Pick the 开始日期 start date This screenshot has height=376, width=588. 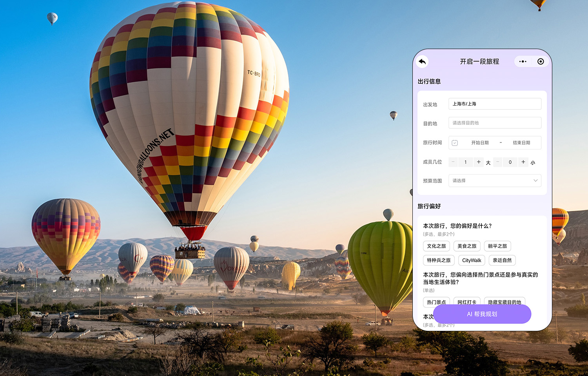(x=480, y=143)
